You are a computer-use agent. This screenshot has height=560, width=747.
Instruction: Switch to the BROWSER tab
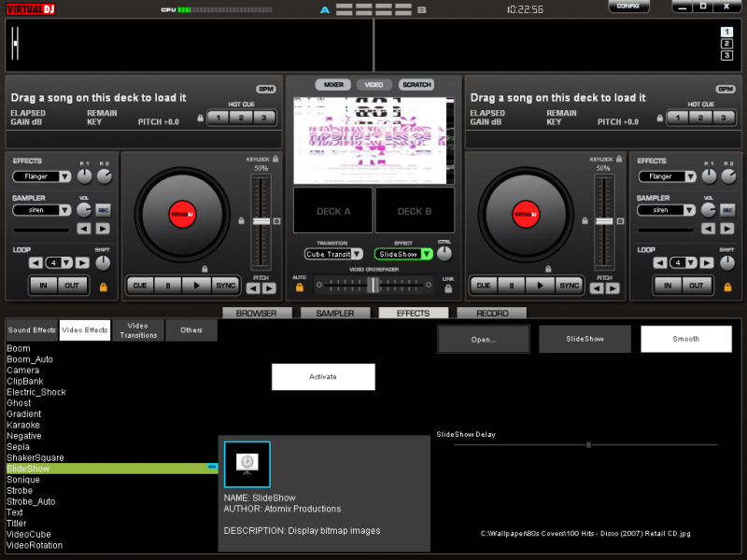click(256, 314)
